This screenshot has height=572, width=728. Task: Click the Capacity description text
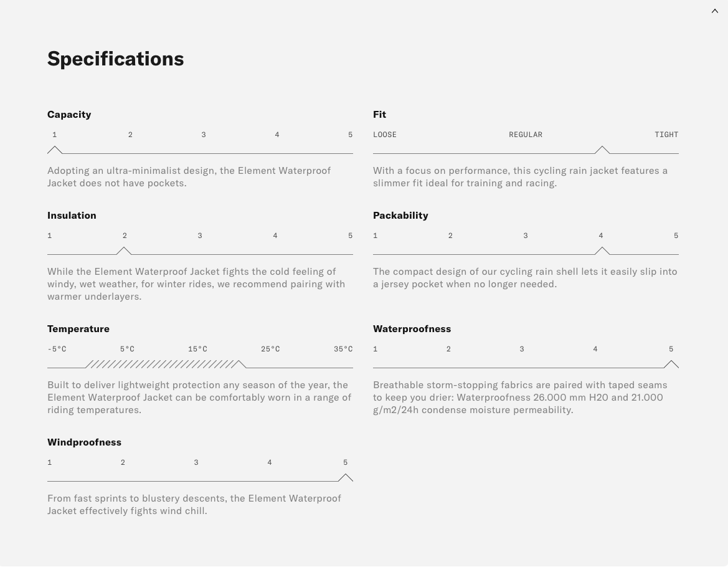(189, 177)
